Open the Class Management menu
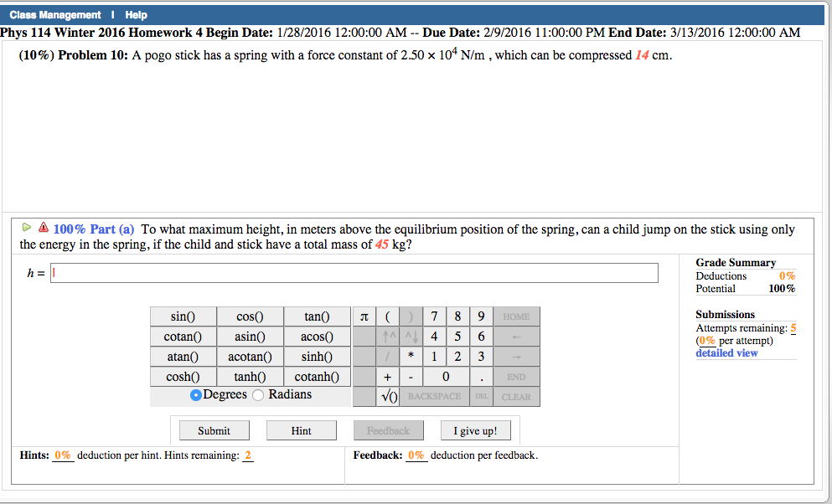The width and height of the screenshot is (832, 504). (x=55, y=15)
